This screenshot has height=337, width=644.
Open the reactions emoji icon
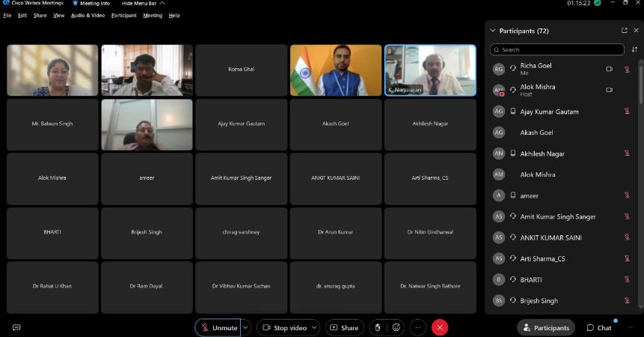(x=396, y=327)
